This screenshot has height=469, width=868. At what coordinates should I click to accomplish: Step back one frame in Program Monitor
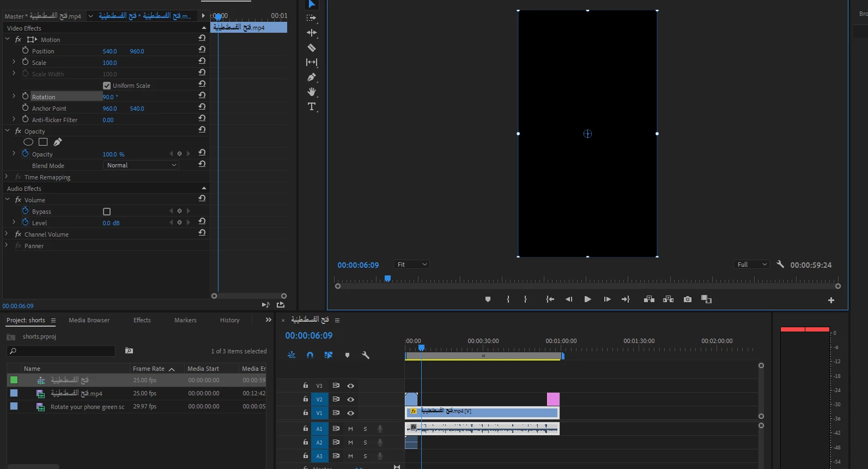coord(569,299)
